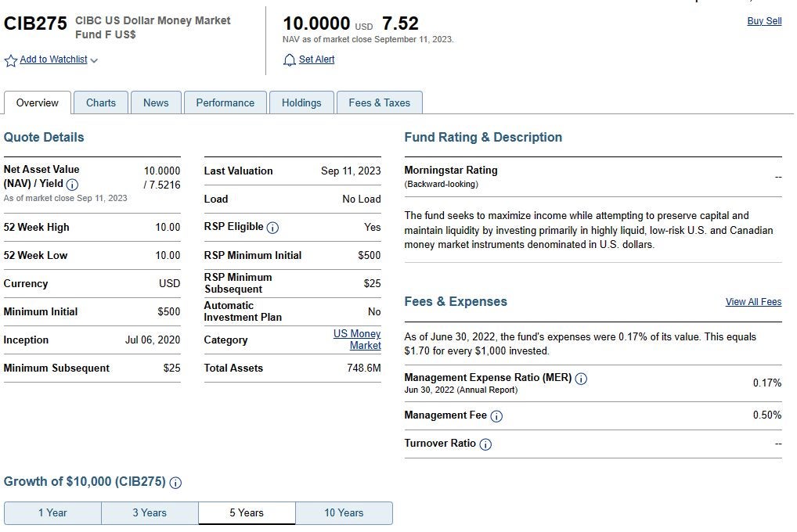The image size is (797, 532).
Task: Open the Fees & Taxes tab
Action: click(379, 102)
